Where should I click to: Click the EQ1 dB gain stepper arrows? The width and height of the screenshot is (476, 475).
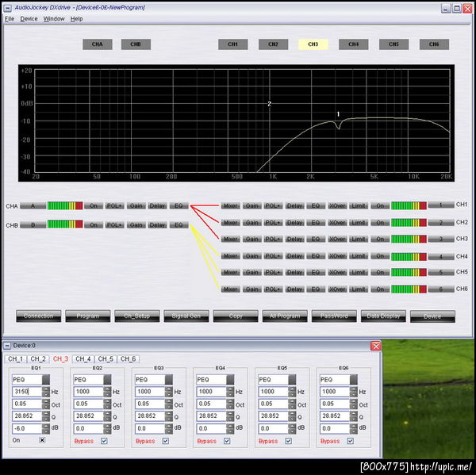pyautogui.click(x=46, y=428)
